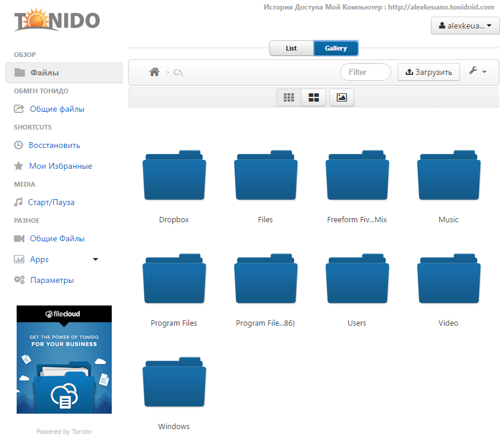The width and height of the screenshot is (504, 441).
Task: Click the Восстановить clock icon
Action: coord(18,145)
